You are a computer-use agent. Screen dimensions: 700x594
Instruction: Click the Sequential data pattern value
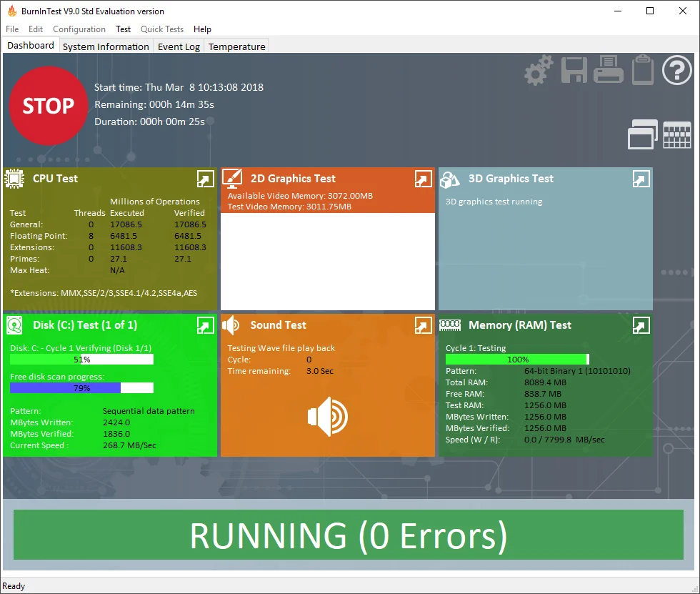click(149, 411)
